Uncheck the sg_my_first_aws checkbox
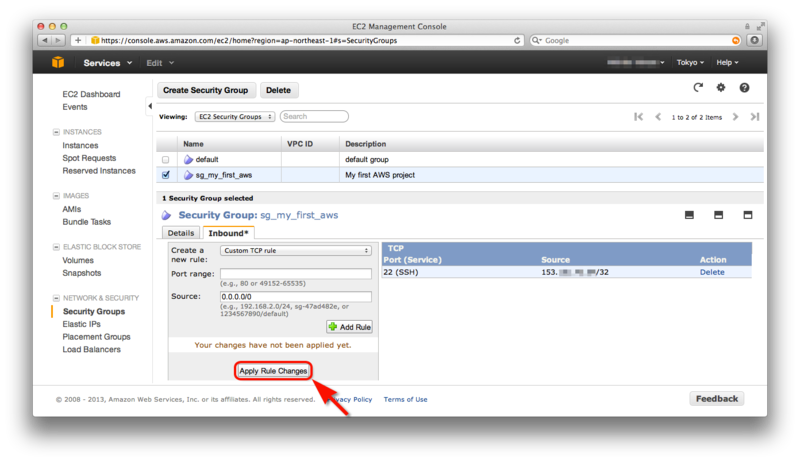This screenshot has height=462, width=800. (165, 175)
